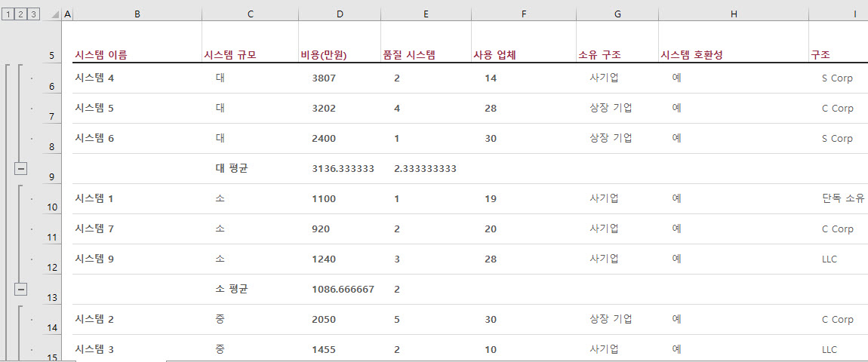
Task: Select the cell 시스템 2
Action: coord(137,319)
